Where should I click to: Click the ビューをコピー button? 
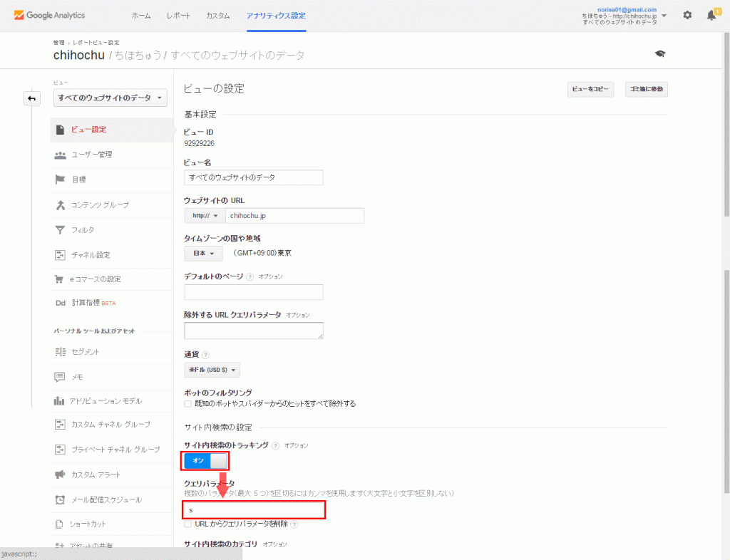coord(590,89)
